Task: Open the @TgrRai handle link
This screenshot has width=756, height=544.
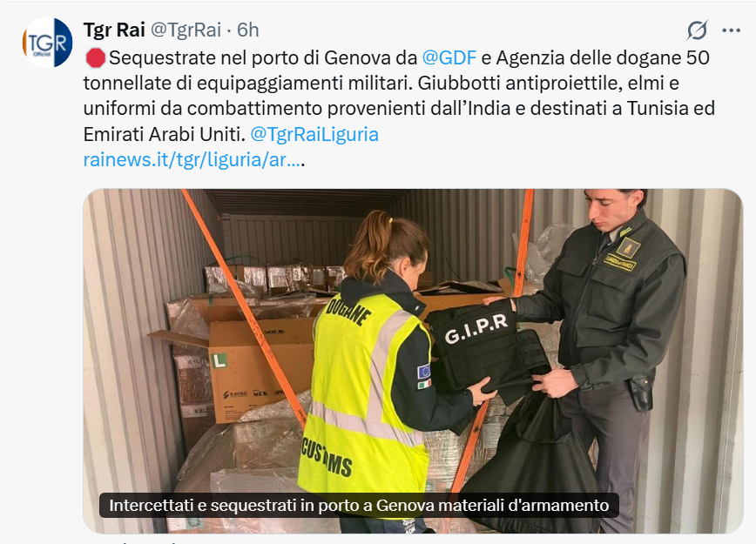Action: click(186, 30)
